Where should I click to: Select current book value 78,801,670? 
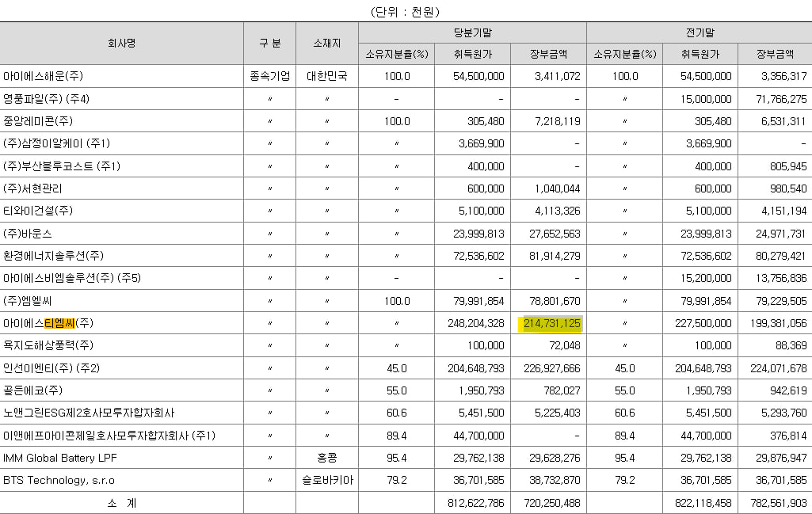pos(555,301)
